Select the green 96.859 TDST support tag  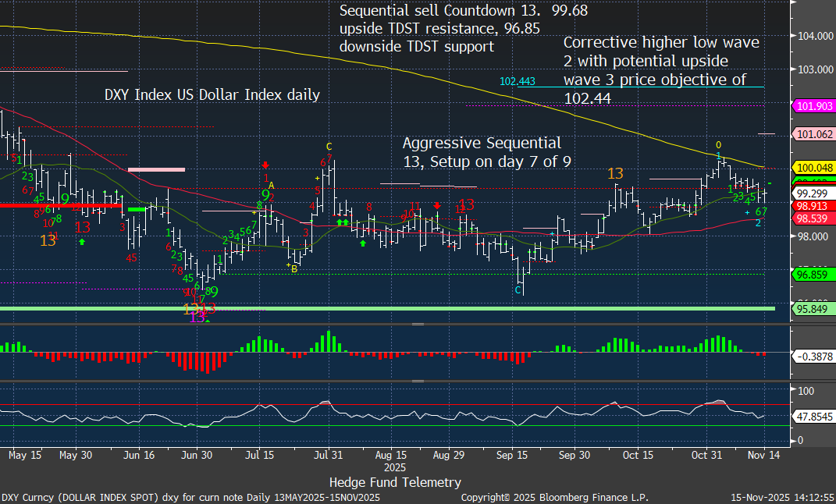click(813, 275)
